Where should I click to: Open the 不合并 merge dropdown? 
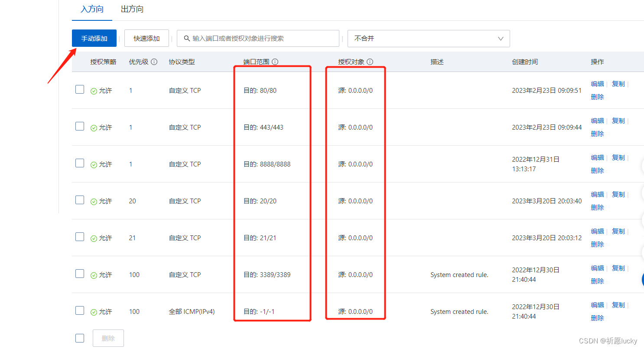tap(429, 38)
